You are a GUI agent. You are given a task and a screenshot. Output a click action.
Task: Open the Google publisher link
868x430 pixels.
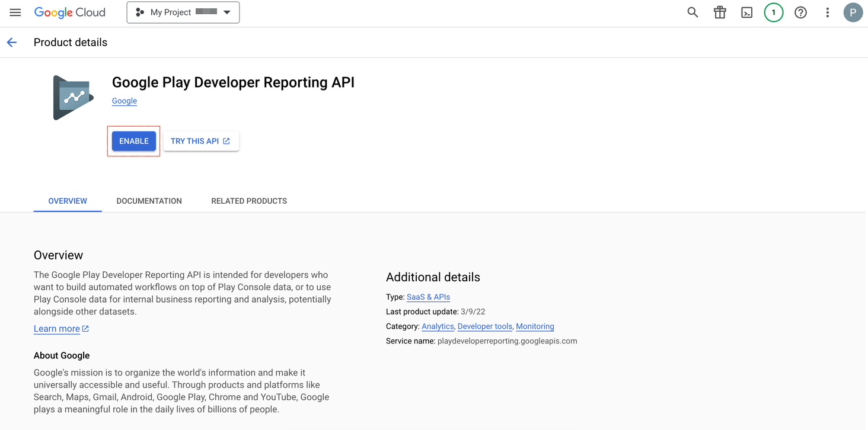click(x=125, y=101)
